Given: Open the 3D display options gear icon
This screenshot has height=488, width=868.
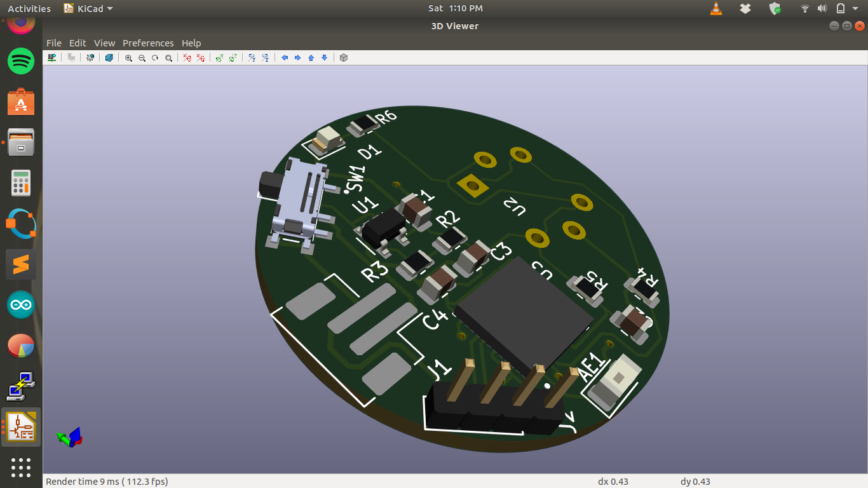Looking at the screenshot, I should (90, 58).
